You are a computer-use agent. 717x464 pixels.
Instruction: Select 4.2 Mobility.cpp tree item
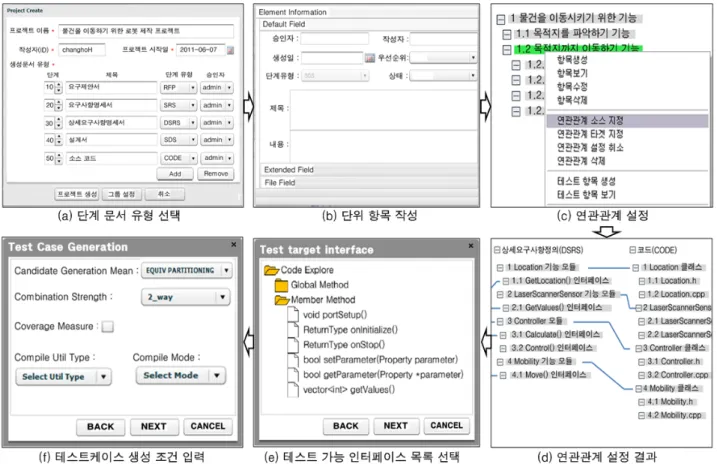point(674,416)
